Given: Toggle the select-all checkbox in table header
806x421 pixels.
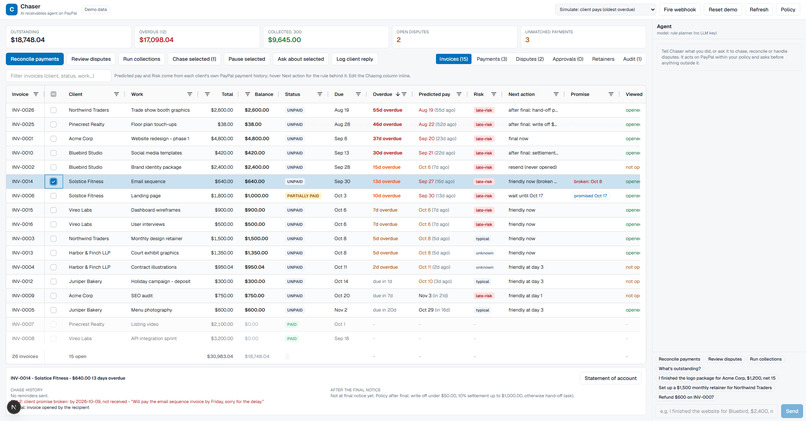Looking at the screenshot, I should (53, 94).
